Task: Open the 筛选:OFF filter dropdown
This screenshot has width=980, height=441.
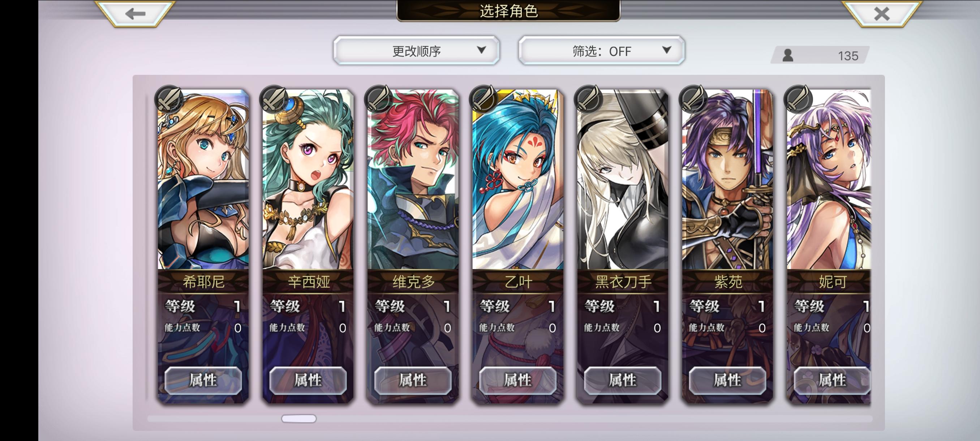Action: point(601,51)
